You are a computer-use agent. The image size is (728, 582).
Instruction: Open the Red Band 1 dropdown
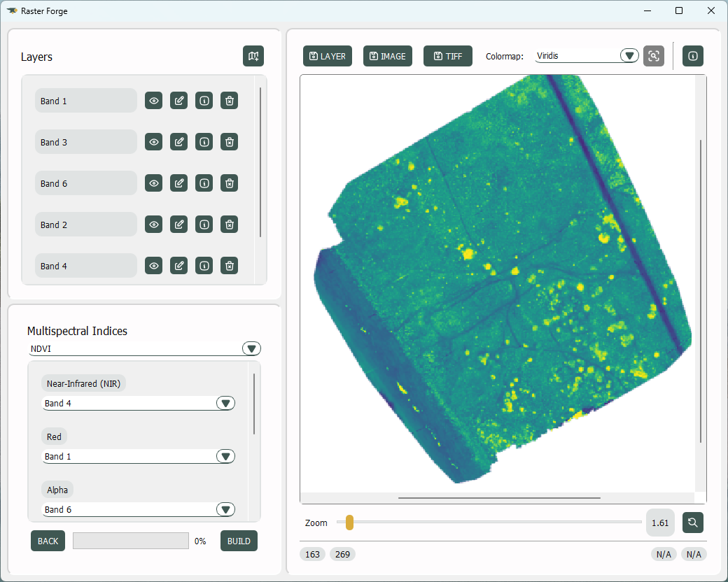(139, 456)
